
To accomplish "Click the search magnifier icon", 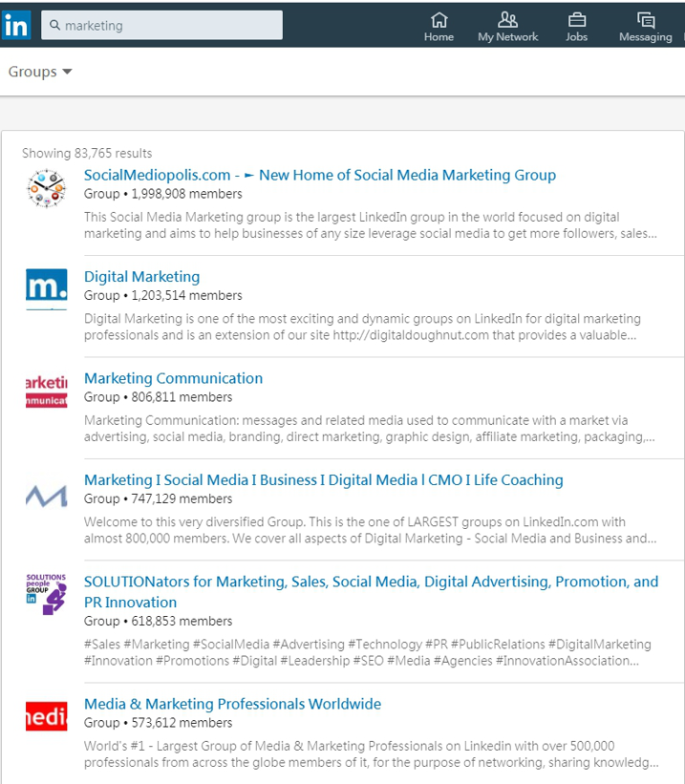I will (55, 25).
